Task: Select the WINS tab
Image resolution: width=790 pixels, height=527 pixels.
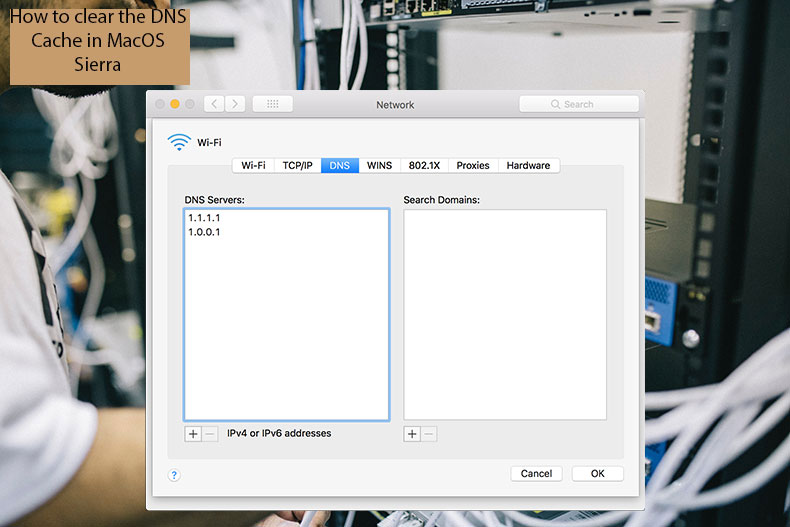Action: click(x=379, y=165)
